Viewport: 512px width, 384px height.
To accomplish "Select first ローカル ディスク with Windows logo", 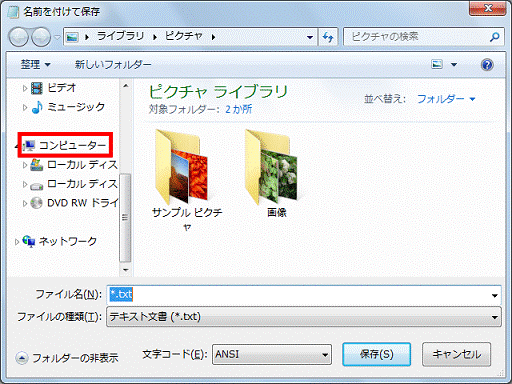I will click(x=74, y=164).
